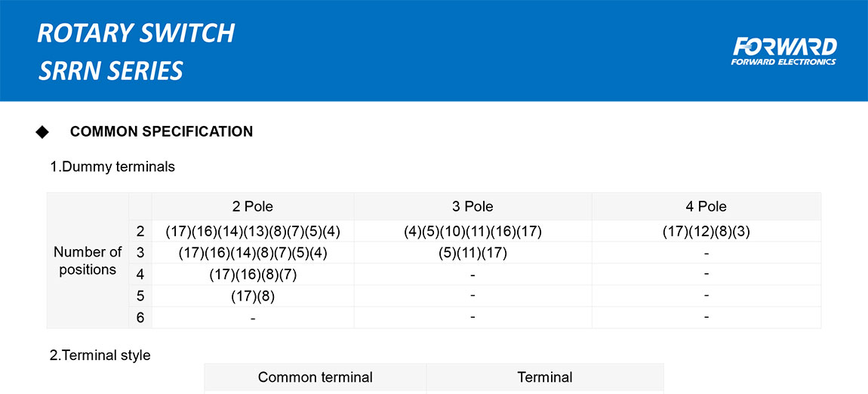Click the 1.Dummy terminals subheading
This screenshot has width=868, height=394.
point(112,167)
